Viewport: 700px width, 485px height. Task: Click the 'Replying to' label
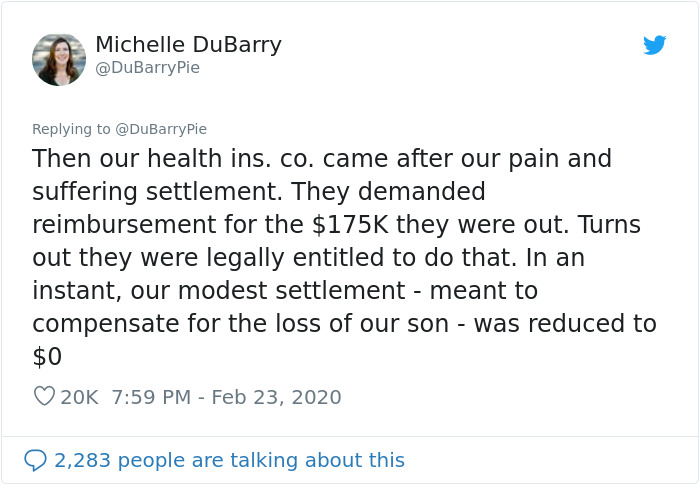pos(70,129)
